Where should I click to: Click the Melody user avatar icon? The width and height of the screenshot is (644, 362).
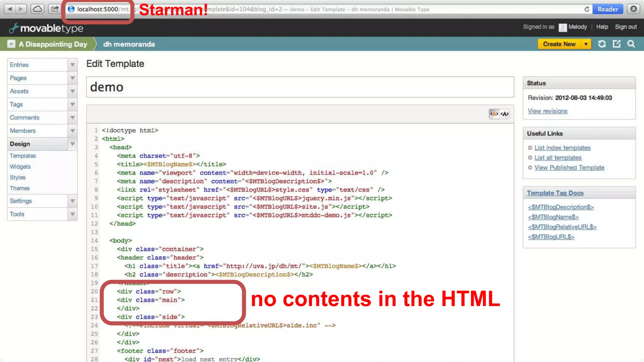563,27
